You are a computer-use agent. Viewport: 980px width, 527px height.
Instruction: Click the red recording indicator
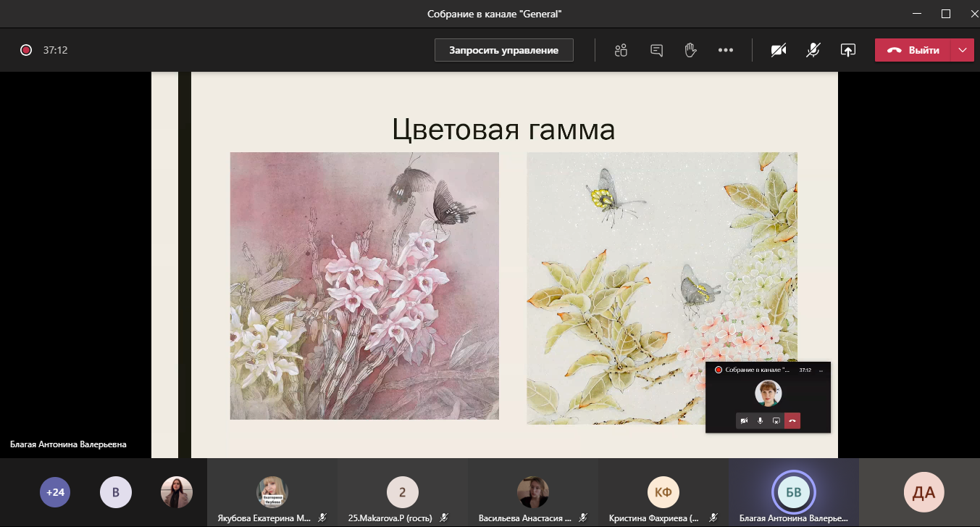coord(26,50)
